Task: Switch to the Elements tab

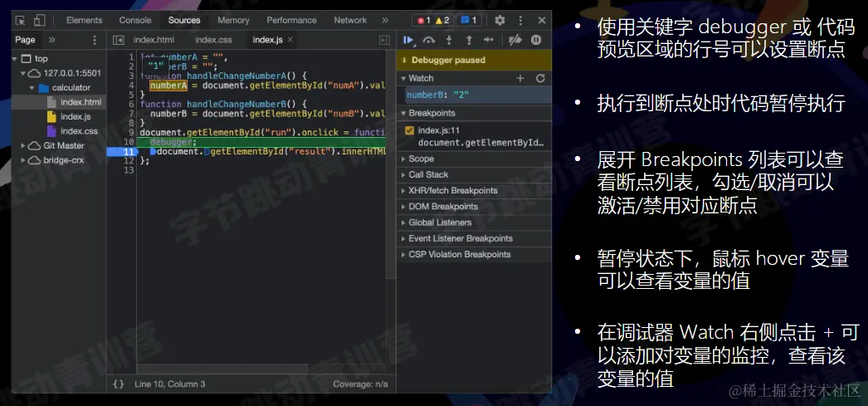Action: tap(83, 21)
